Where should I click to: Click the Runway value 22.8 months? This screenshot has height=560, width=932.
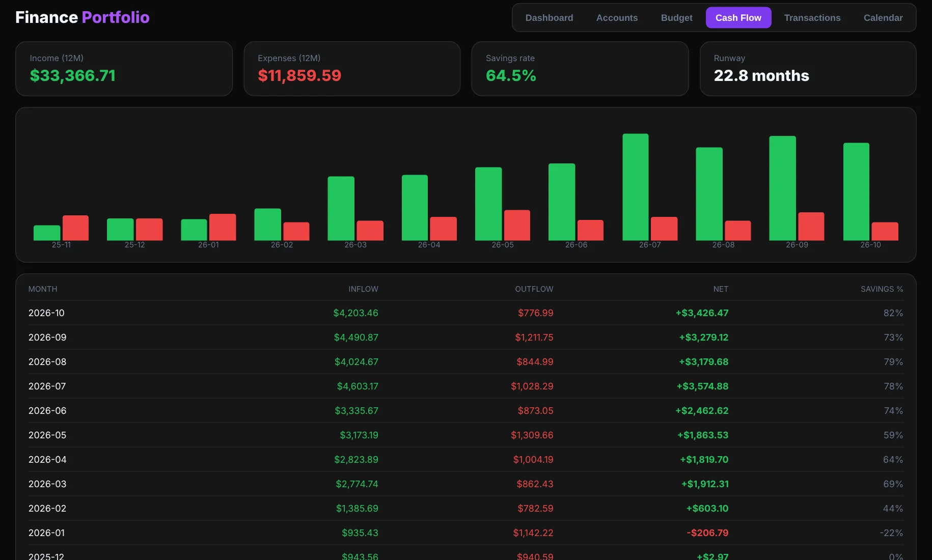(x=761, y=75)
